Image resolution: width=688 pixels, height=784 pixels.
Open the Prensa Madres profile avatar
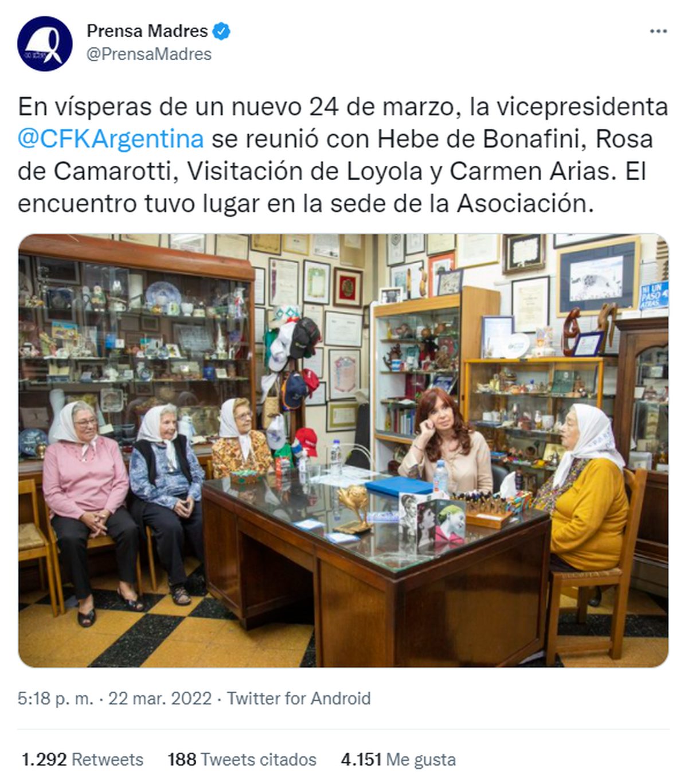(45, 44)
